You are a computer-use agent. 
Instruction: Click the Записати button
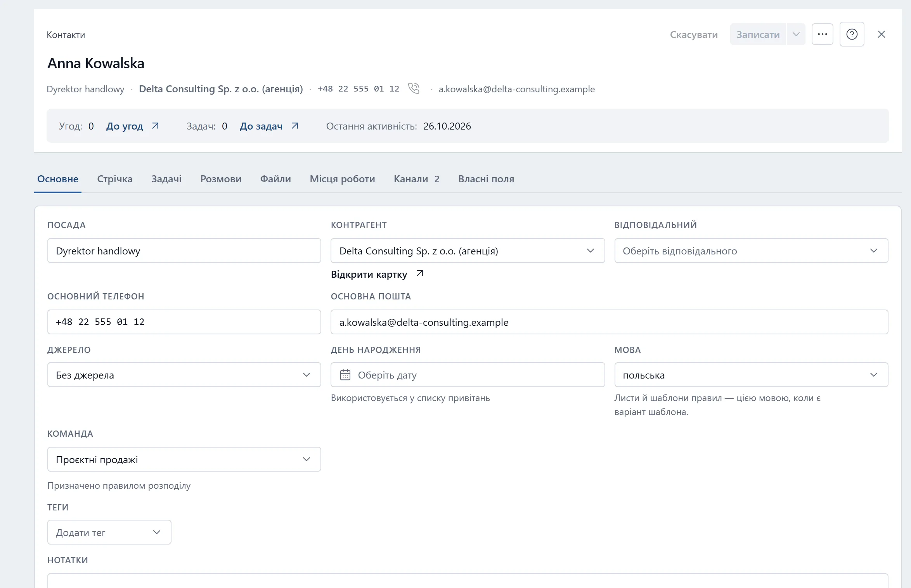pyautogui.click(x=758, y=34)
